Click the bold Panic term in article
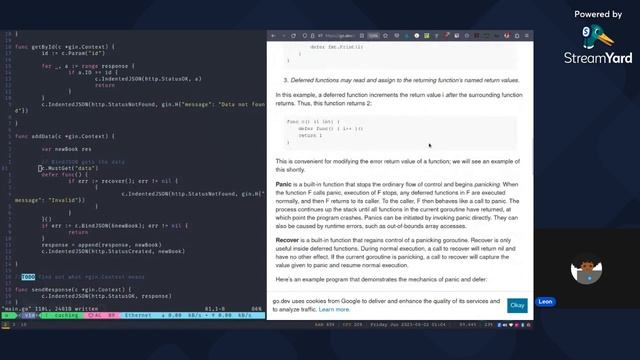Image resolution: width=640 pixels, height=360 pixels. [283, 184]
